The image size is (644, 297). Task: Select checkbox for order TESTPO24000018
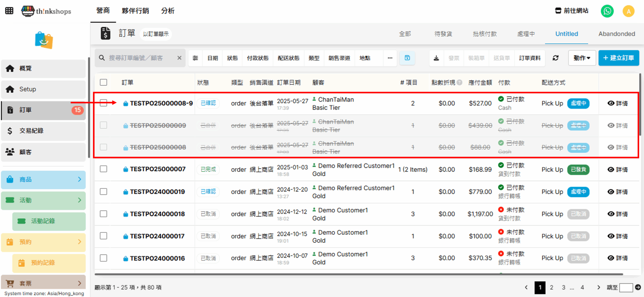pyautogui.click(x=103, y=214)
